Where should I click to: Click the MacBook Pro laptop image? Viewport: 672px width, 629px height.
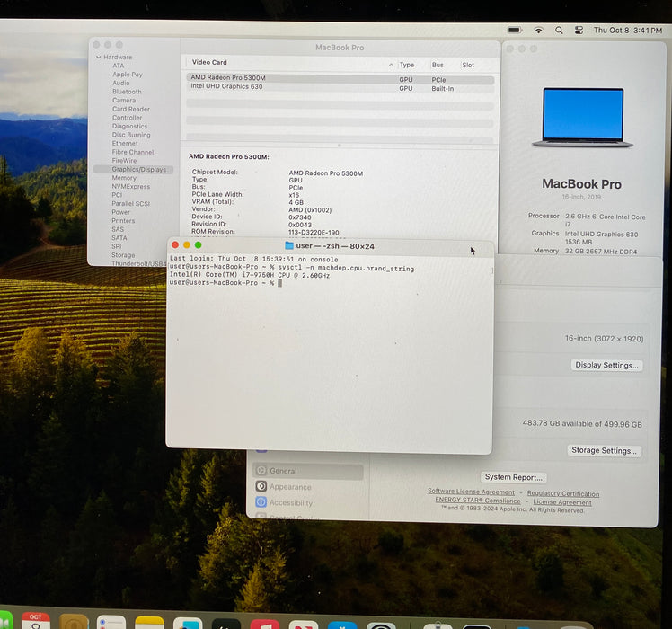pos(582,118)
